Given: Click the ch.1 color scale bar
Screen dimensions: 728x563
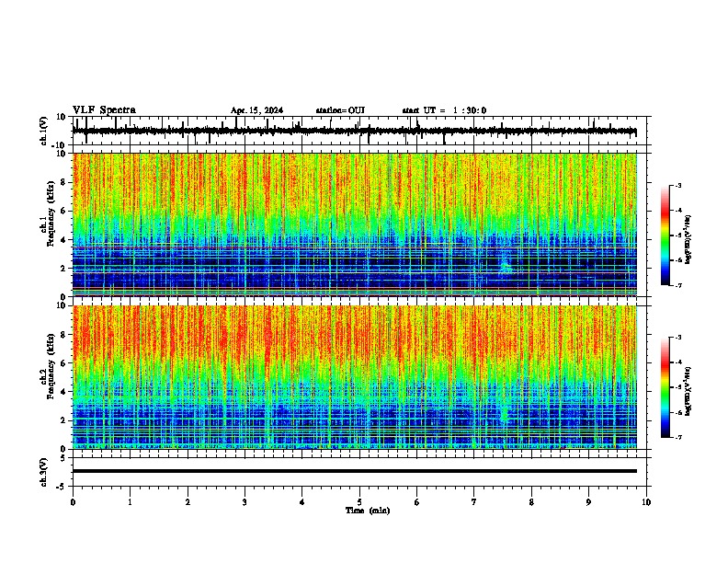Looking at the screenshot, I should 665,236.
